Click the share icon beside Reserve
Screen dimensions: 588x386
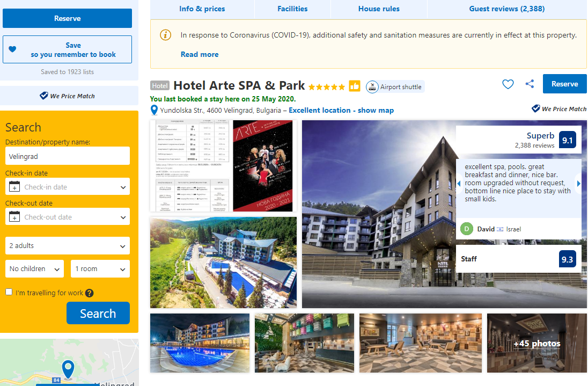click(x=530, y=84)
